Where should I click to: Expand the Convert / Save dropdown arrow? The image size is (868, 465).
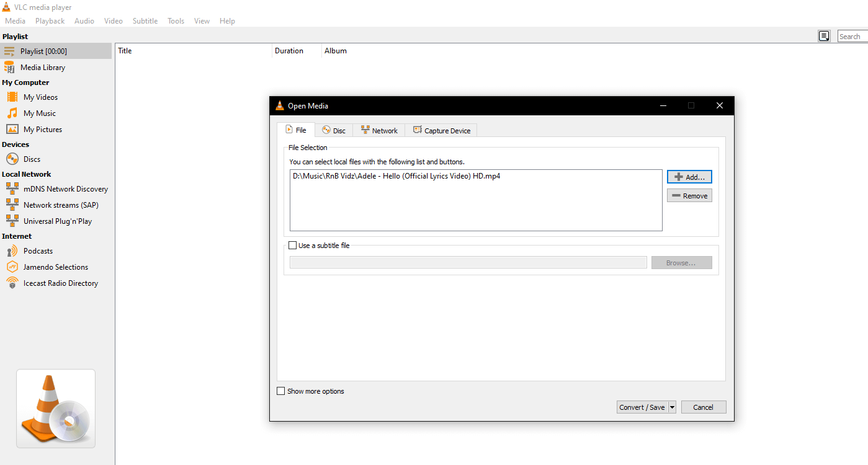point(672,407)
